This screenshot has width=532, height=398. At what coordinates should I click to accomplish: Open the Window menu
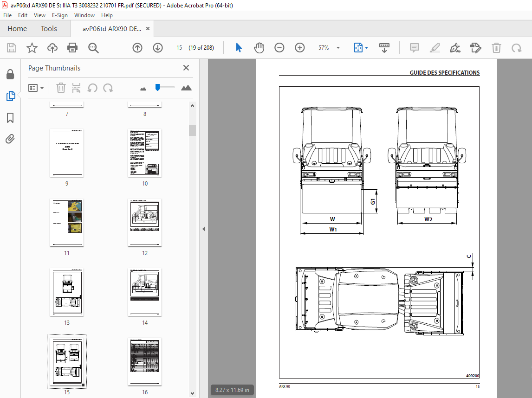(84, 15)
